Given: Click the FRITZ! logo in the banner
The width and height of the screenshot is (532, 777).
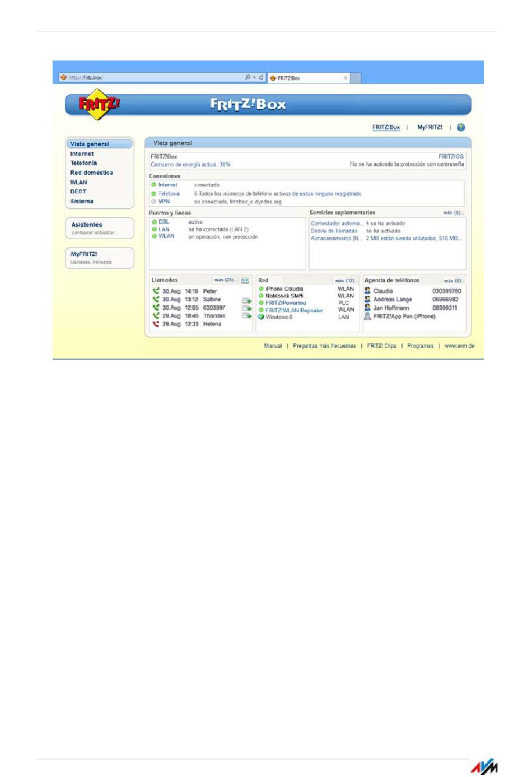Looking at the screenshot, I should pos(99,104).
